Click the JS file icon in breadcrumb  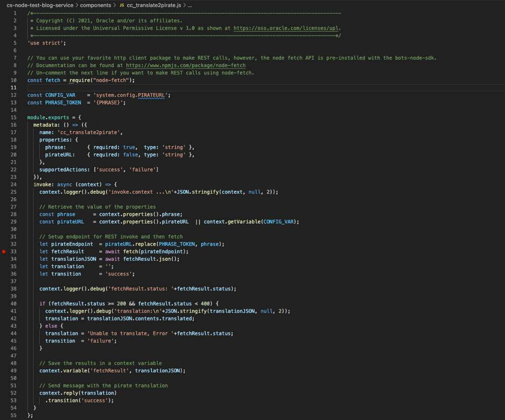pyautogui.click(x=121, y=5)
